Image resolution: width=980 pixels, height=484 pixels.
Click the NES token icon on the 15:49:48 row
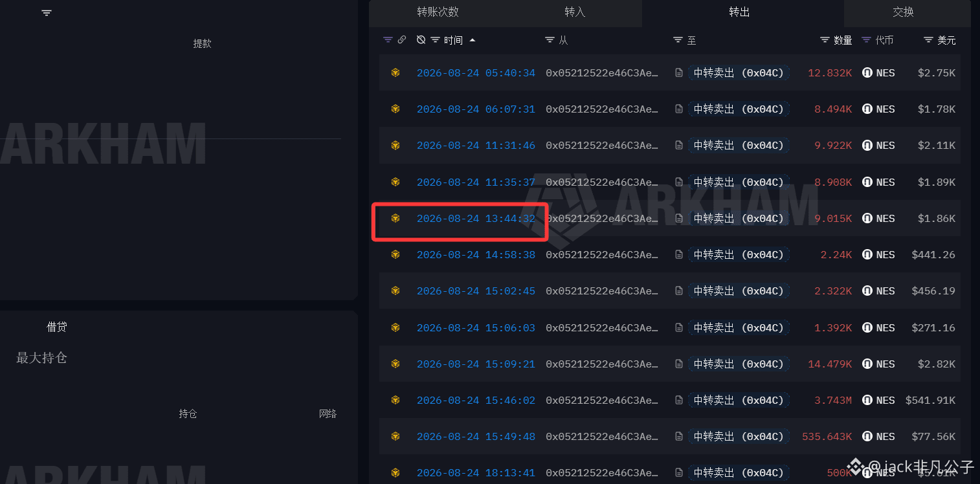[x=867, y=437]
